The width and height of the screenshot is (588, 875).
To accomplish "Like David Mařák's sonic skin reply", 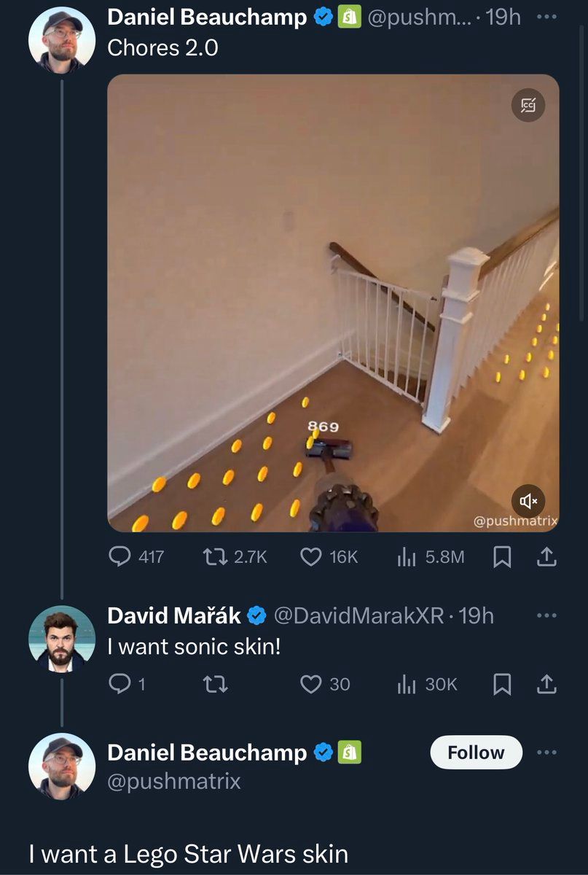I will pos(311,684).
